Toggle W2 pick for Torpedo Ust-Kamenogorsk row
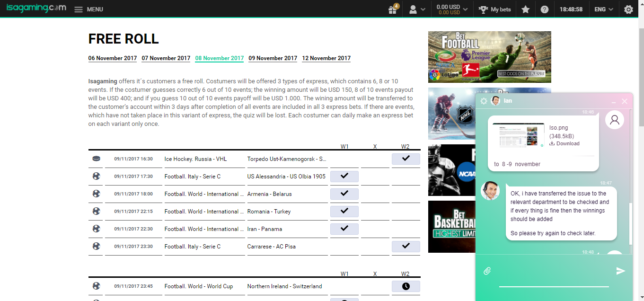 coord(406,159)
